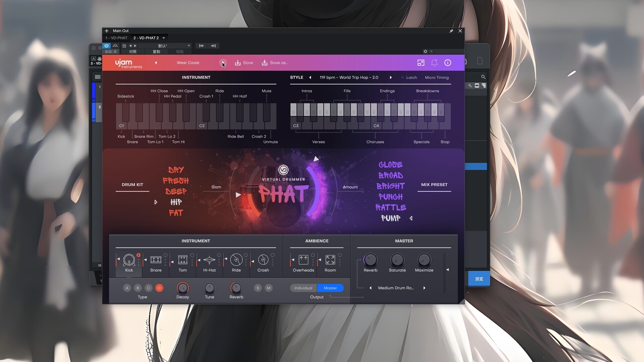Select kick Type D
Viewport: 644px width, 362px height.
tap(159, 288)
